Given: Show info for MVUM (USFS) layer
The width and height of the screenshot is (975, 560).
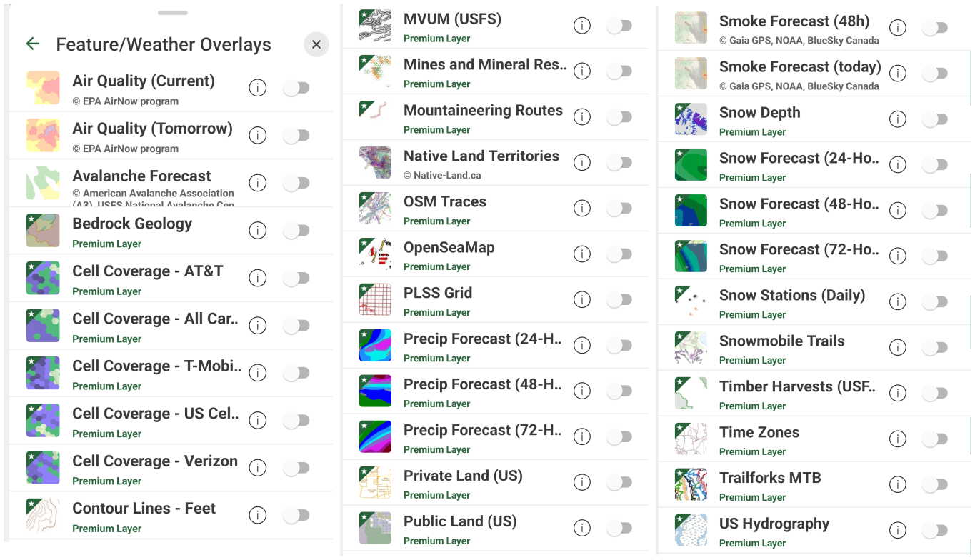Looking at the screenshot, I should 582,26.
